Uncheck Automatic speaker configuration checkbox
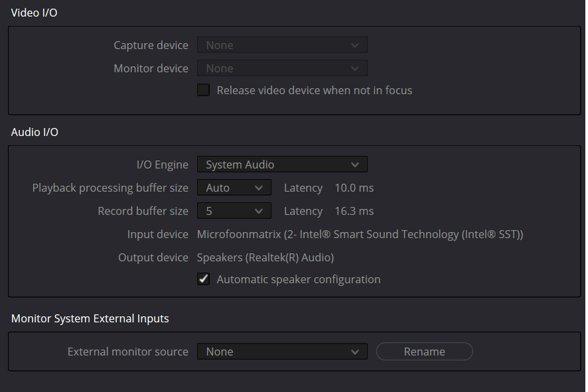 (203, 279)
